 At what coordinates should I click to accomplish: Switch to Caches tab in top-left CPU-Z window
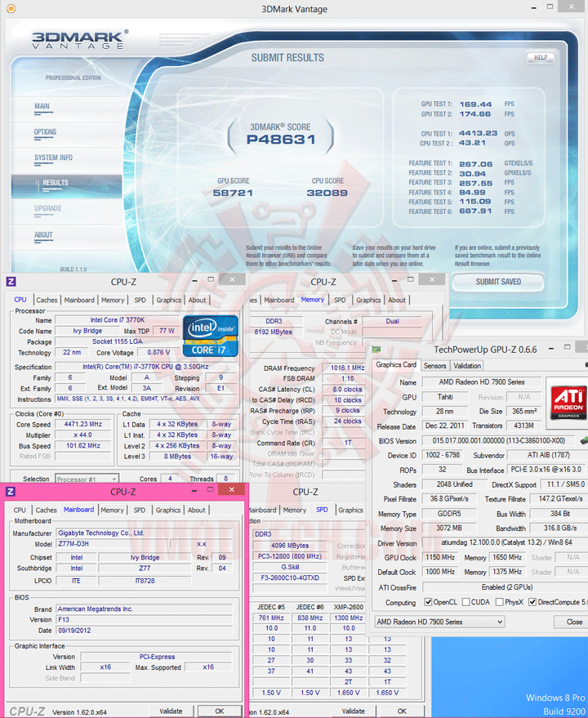(x=47, y=300)
